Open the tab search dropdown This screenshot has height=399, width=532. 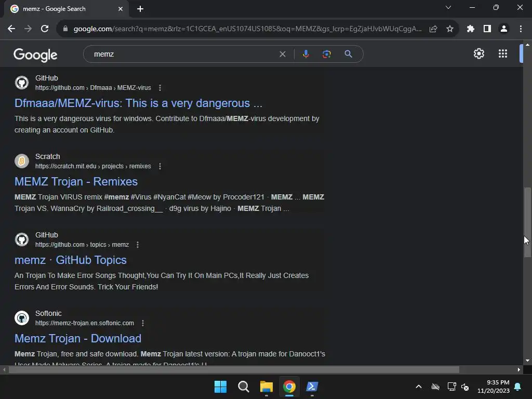coord(448,7)
